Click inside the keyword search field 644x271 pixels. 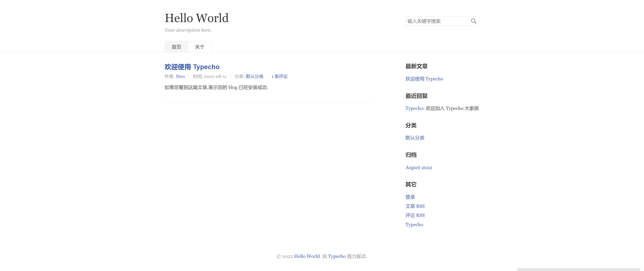pyautogui.click(x=438, y=21)
